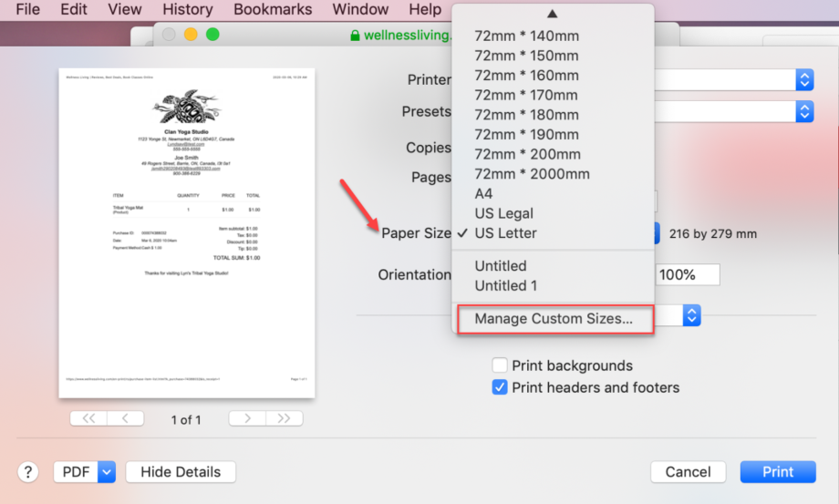Uncheck Print headers and footers

point(500,387)
